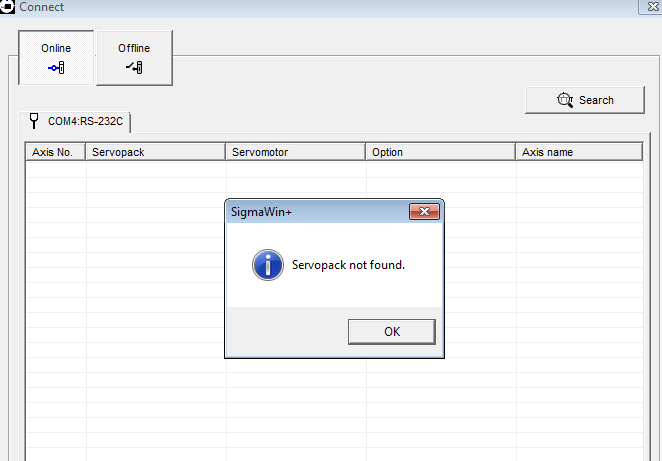Viewport: 662px width, 461px height.
Task: Click the magnifier icon on Search button
Action: pos(565,100)
